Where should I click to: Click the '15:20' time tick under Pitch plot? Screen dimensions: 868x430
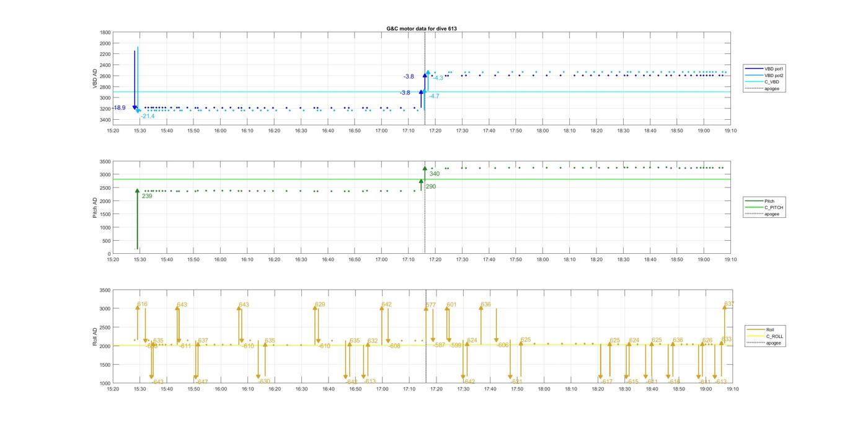point(113,259)
